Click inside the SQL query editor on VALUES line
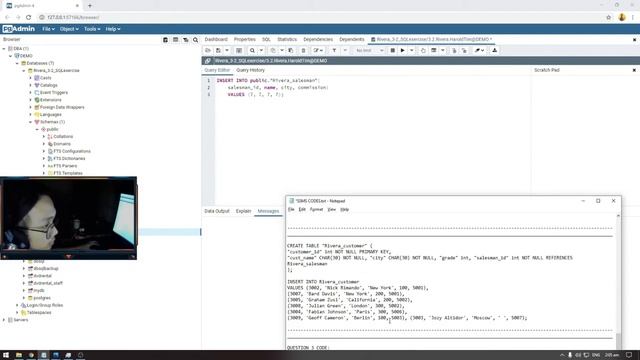 pos(256,94)
